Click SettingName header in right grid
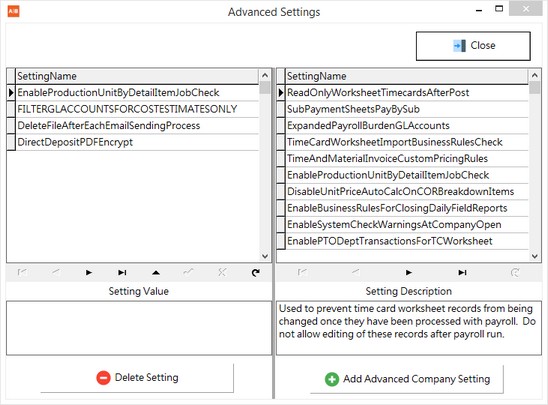The height and width of the screenshot is (405, 548). pos(407,76)
